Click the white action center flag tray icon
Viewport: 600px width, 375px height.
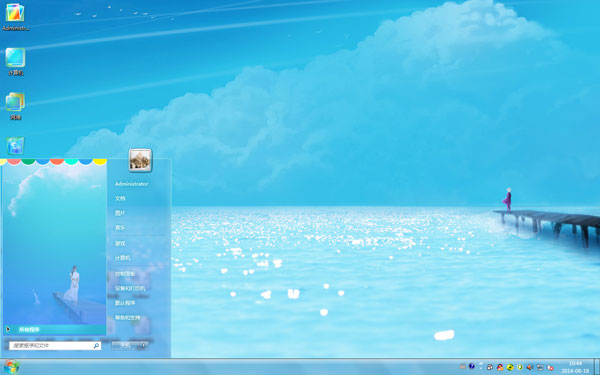[x=481, y=365]
